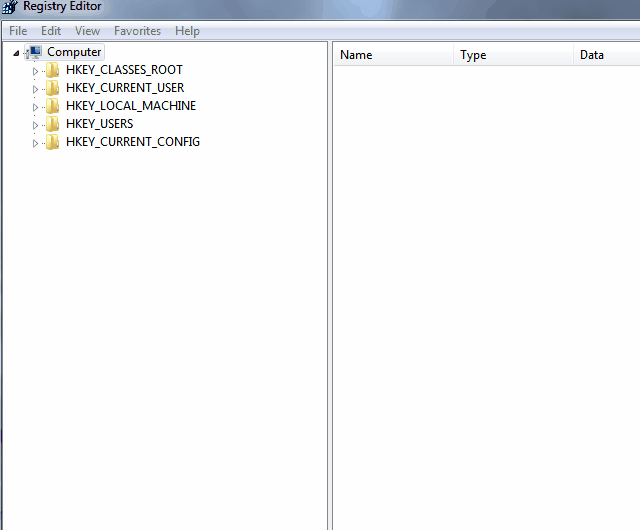Expand the HKEY_LOCAL_MACHINE key
The height and width of the screenshot is (530, 640).
click(35, 107)
